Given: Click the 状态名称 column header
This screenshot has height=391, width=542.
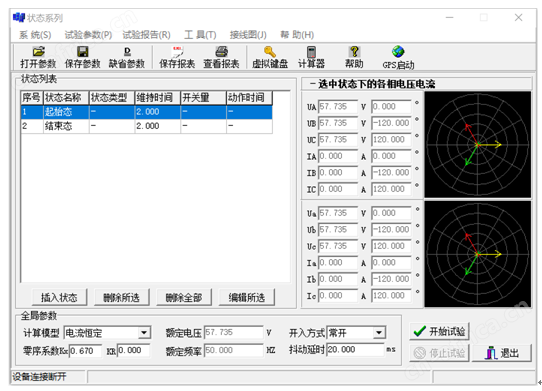Looking at the screenshot, I should click(x=66, y=98).
